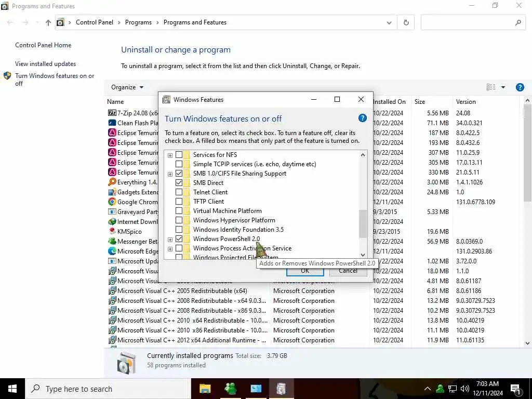Enable the TFTP Client checkbox
Image resolution: width=532 pixels, height=399 pixels.
(179, 202)
